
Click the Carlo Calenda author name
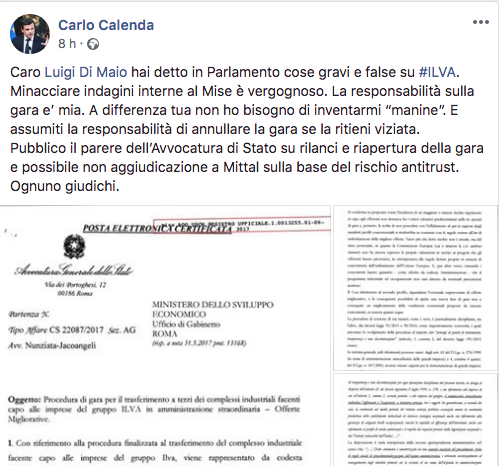(x=106, y=25)
